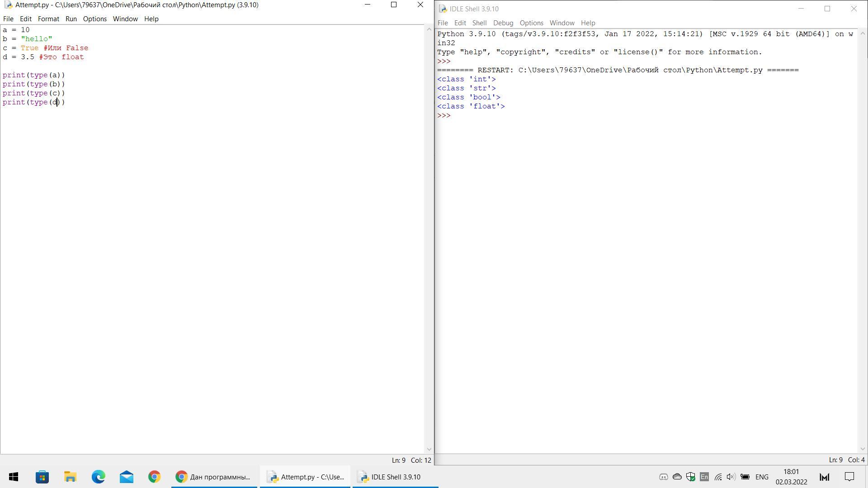Open the Mail app icon
The width and height of the screenshot is (868, 488).
point(126,477)
